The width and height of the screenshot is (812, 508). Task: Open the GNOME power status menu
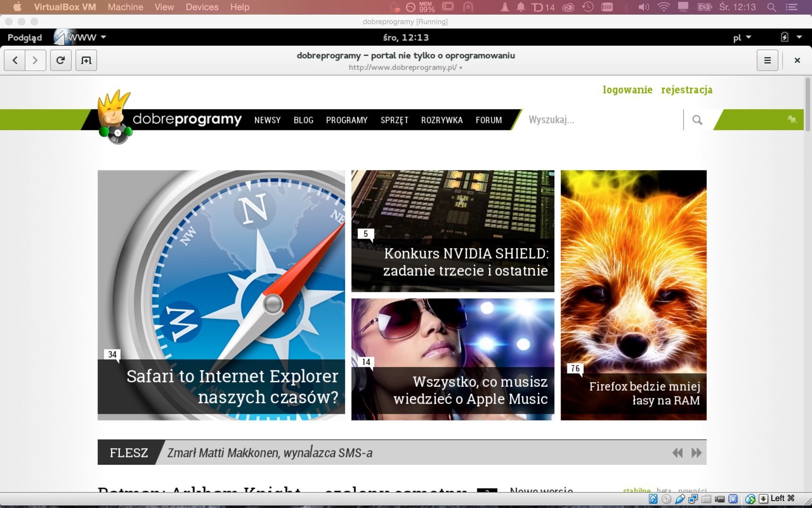tap(791, 37)
